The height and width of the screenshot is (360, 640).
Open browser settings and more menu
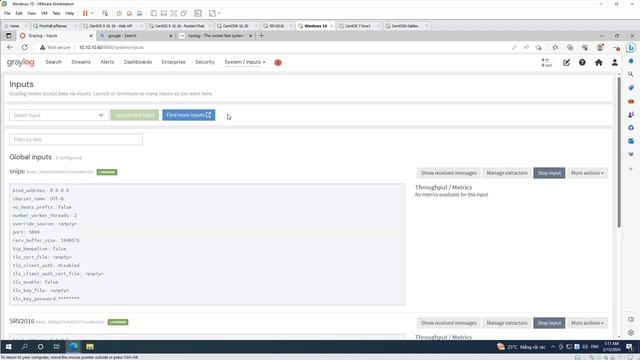(x=616, y=48)
